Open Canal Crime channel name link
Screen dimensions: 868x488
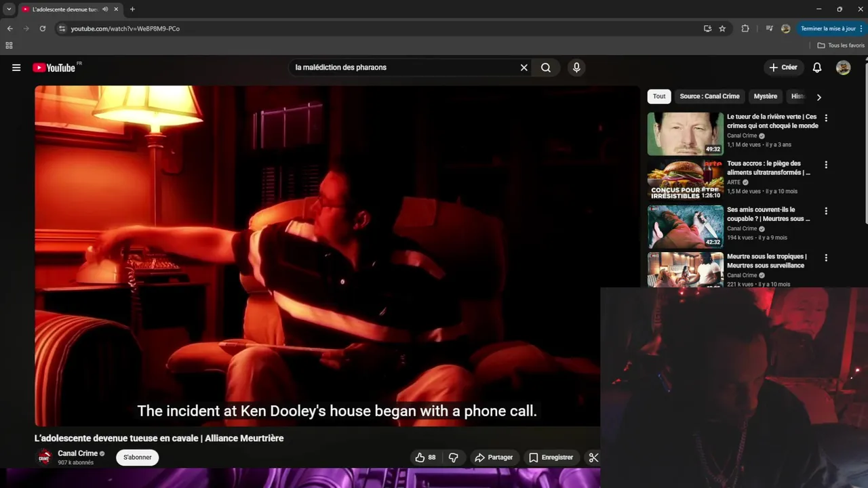(x=77, y=453)
